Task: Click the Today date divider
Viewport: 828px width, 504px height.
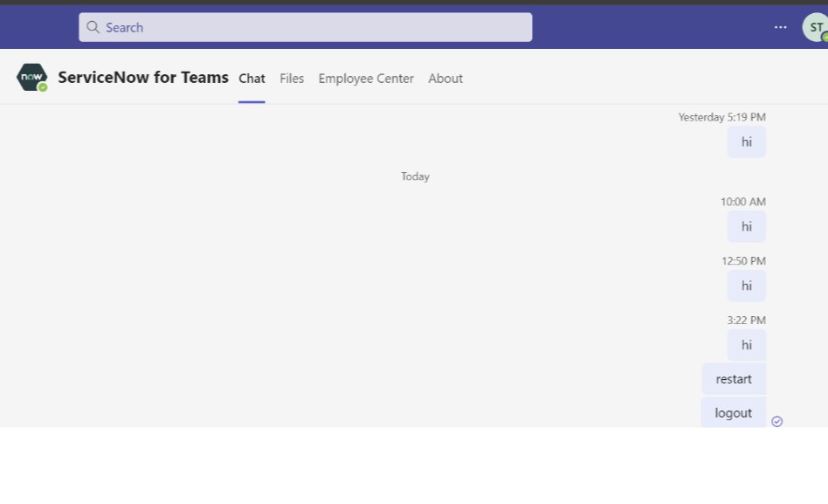Action: tap(415, 176)
